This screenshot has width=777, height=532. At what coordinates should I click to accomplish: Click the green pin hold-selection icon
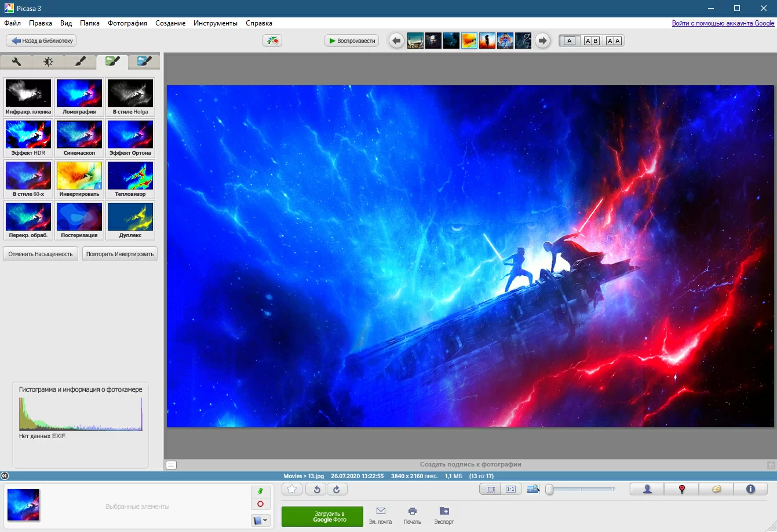260,491
